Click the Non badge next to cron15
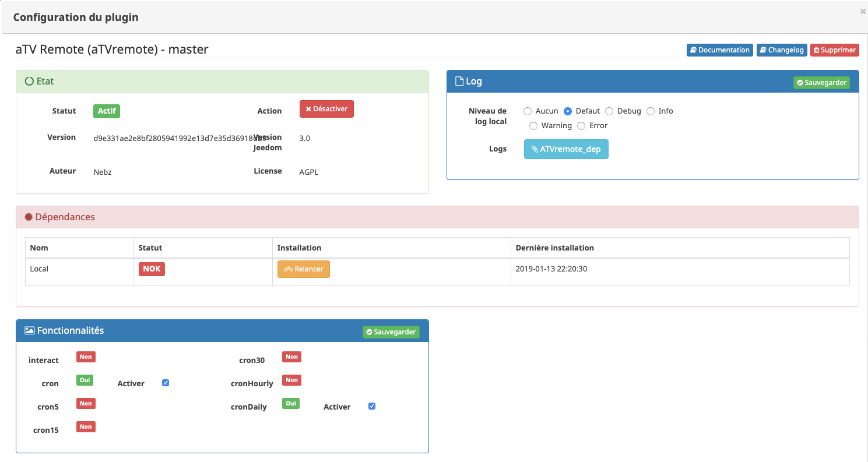 click(x=86, y=426)
